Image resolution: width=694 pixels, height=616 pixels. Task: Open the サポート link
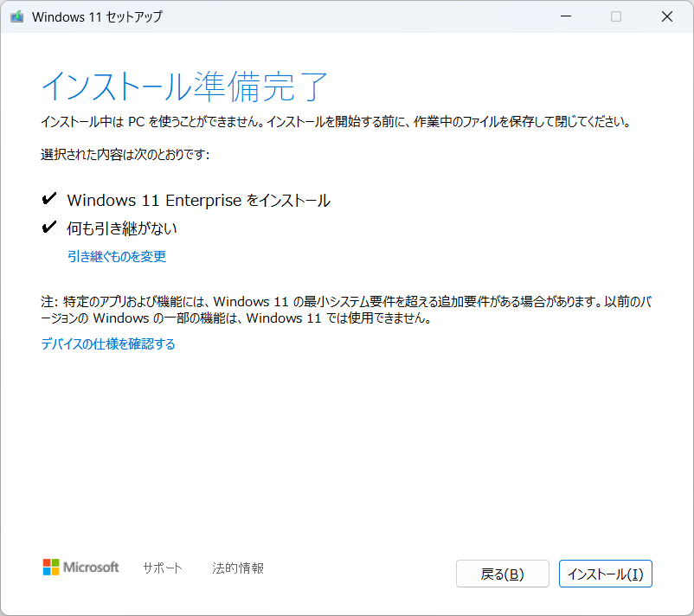(x=163, y=568)
